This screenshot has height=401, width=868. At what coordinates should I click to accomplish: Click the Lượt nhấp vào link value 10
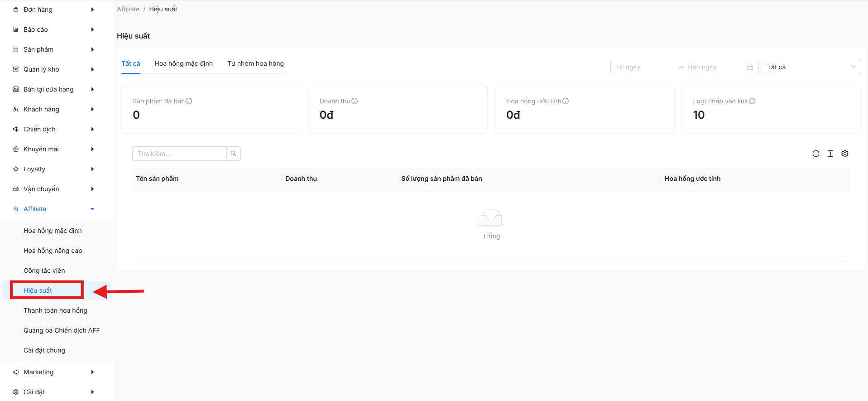click(x=699, y=115)
